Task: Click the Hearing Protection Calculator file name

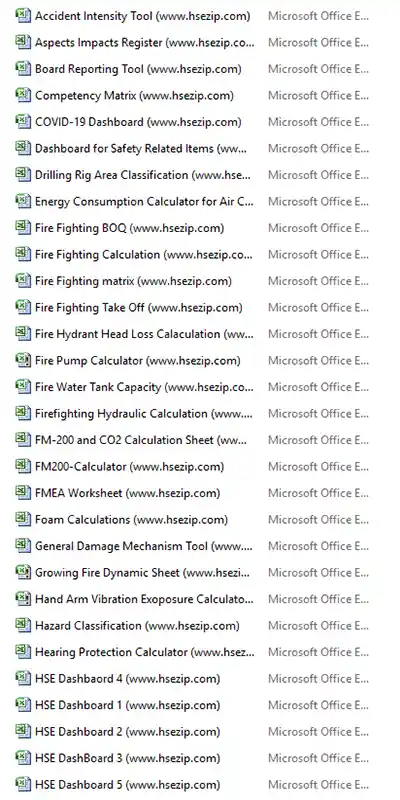Action: 145,653
